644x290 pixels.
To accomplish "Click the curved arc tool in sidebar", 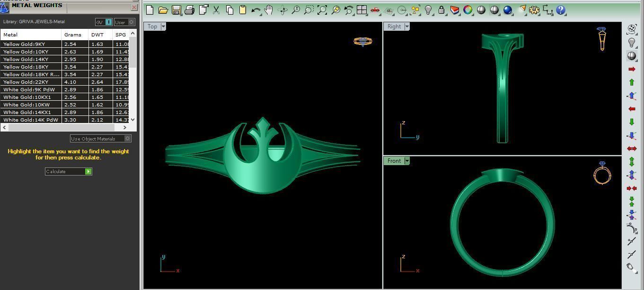I will (x=632, y=228).
